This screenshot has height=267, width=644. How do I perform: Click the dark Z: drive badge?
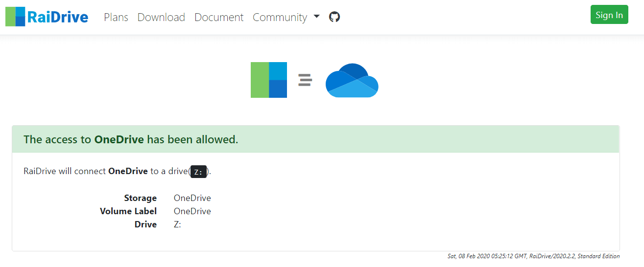coord(198,172)
